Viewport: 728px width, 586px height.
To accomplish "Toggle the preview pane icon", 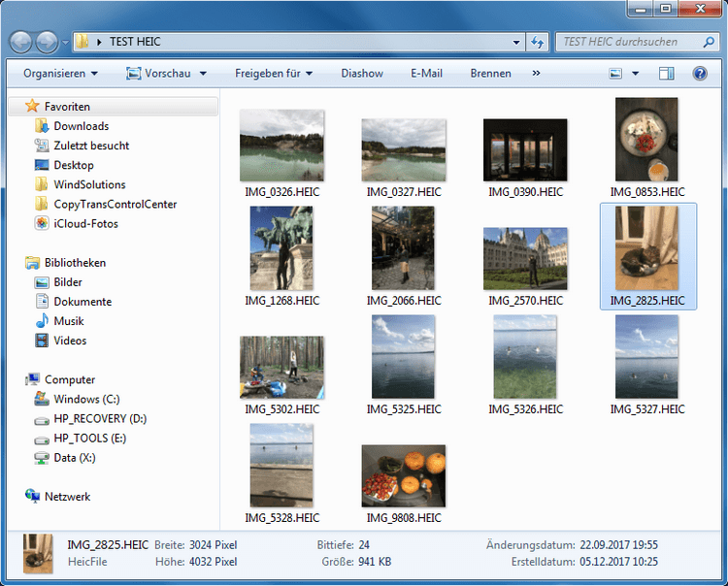I will coord(666,74).
